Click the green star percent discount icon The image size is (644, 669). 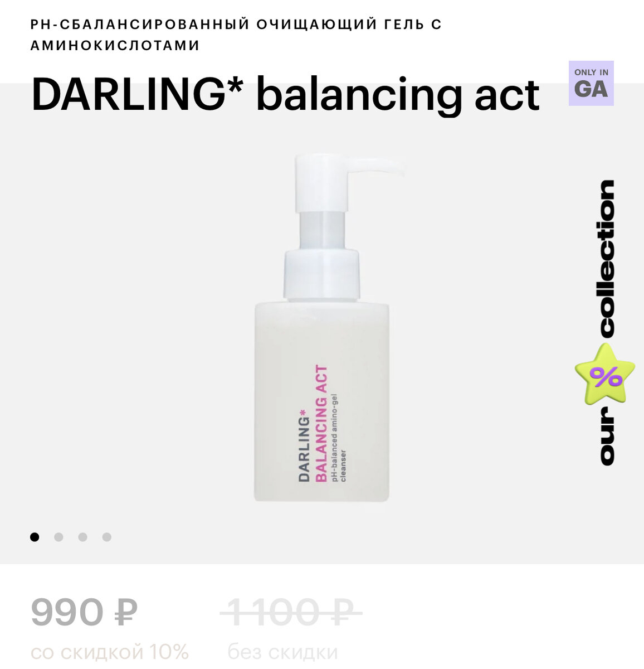pyautogui.click(x=605, y=375)
